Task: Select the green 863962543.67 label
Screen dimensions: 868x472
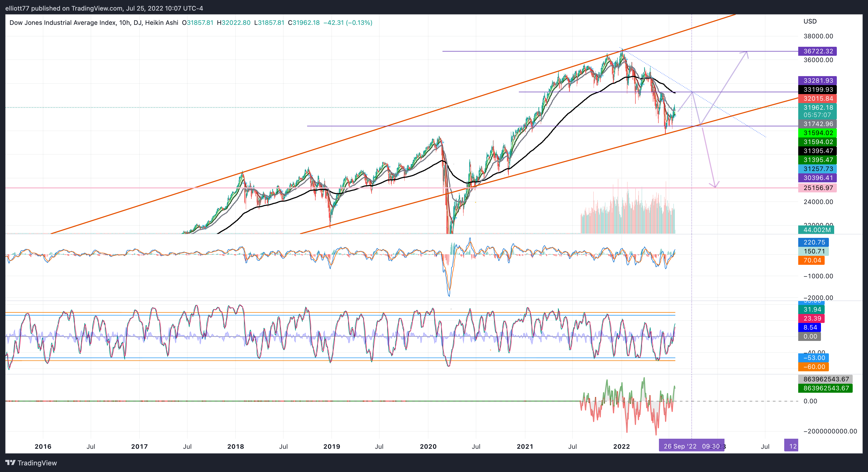Action: 825,388
